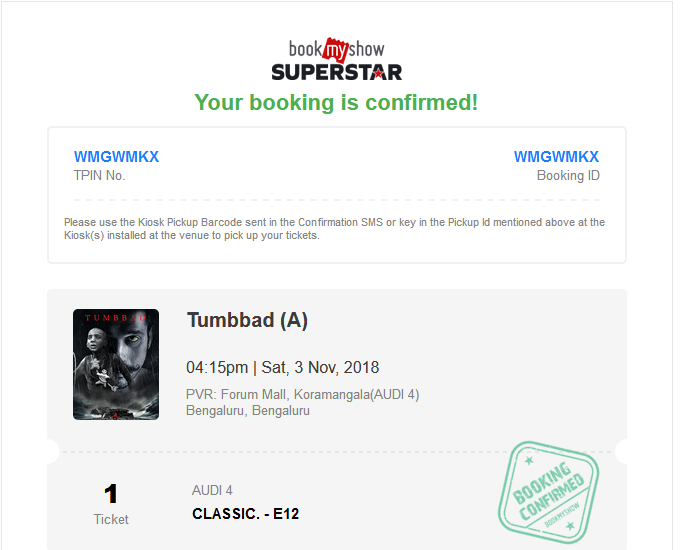Image resolution: width=700 pixels, height=550 pixels.
Task: Click the "Your booking is confirmed!" heading
Action: pyautogui.click(x=336, y=102)
